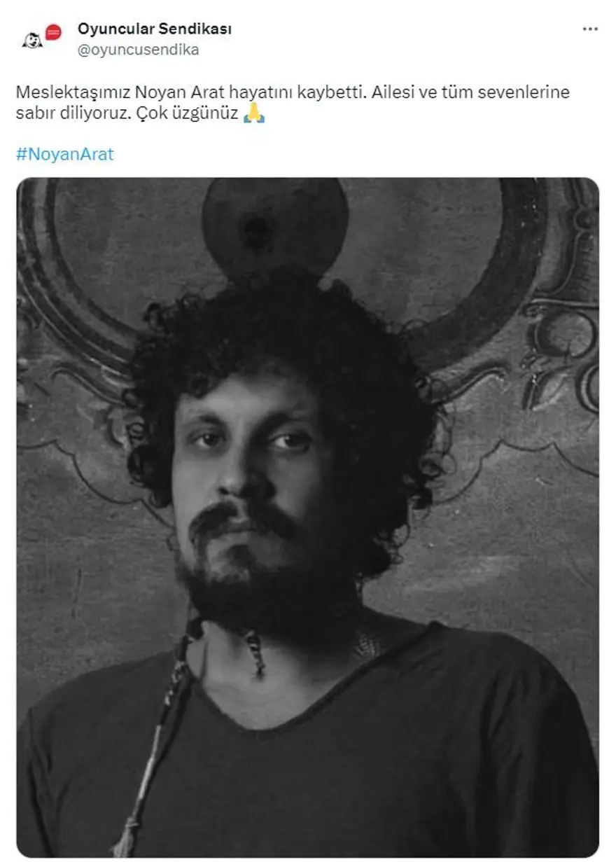Click the tweet text mentioning Noyan Arat

click(x=293, y=103)
